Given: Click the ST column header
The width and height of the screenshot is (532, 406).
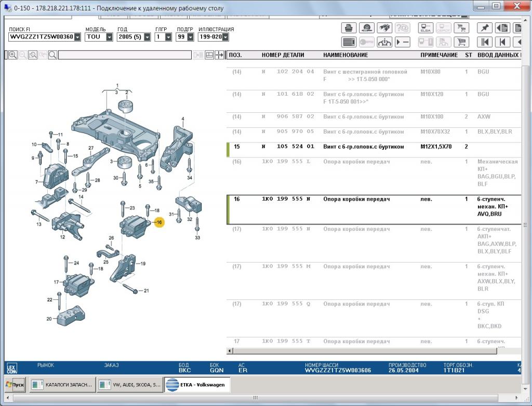Looking at the screenshot, I should click(469, 55).
